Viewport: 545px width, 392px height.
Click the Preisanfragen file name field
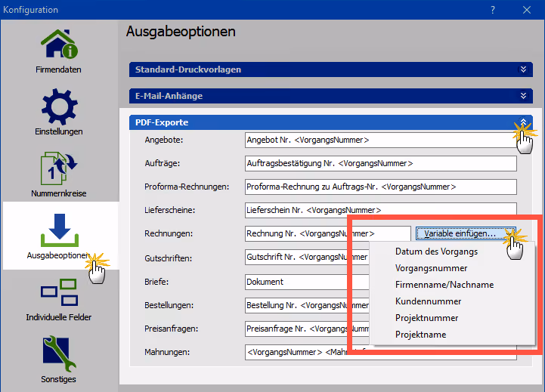307,329
